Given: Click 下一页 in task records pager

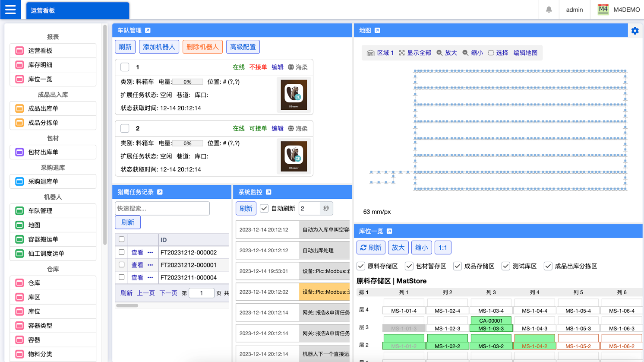Looking at the screenshot, I should tap(168, 293).
